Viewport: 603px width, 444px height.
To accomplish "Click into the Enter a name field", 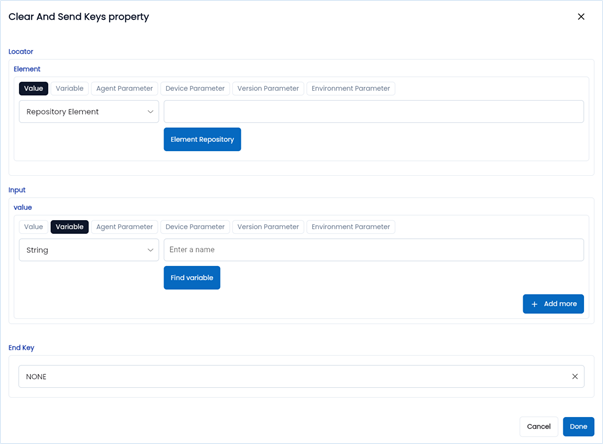I will tap(373, 250).
